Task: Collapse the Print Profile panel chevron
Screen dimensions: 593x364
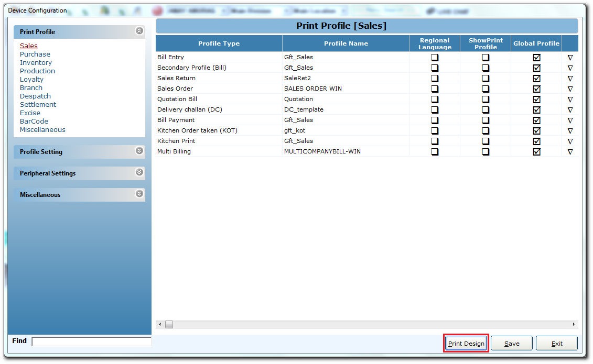Action: (139, 31)
